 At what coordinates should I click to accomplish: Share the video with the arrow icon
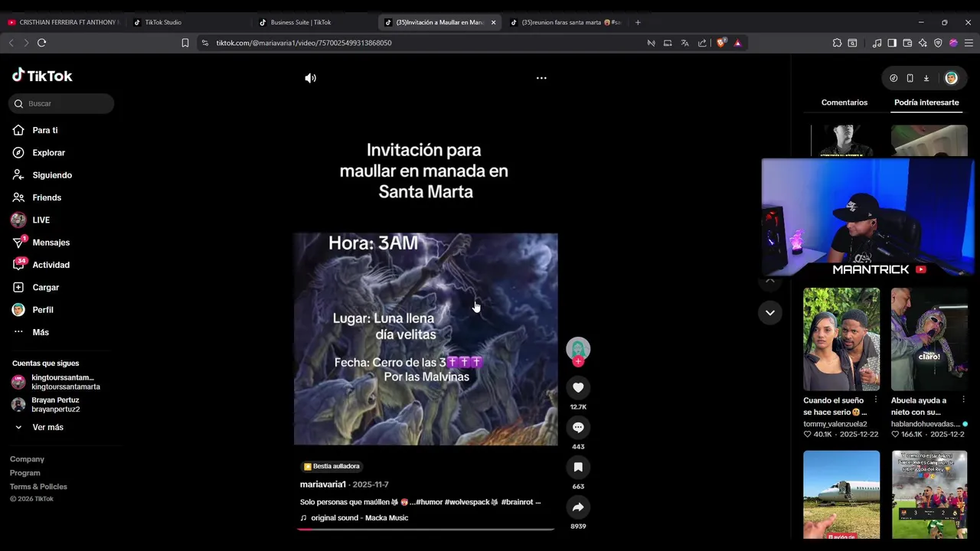(x=578, y=507)
